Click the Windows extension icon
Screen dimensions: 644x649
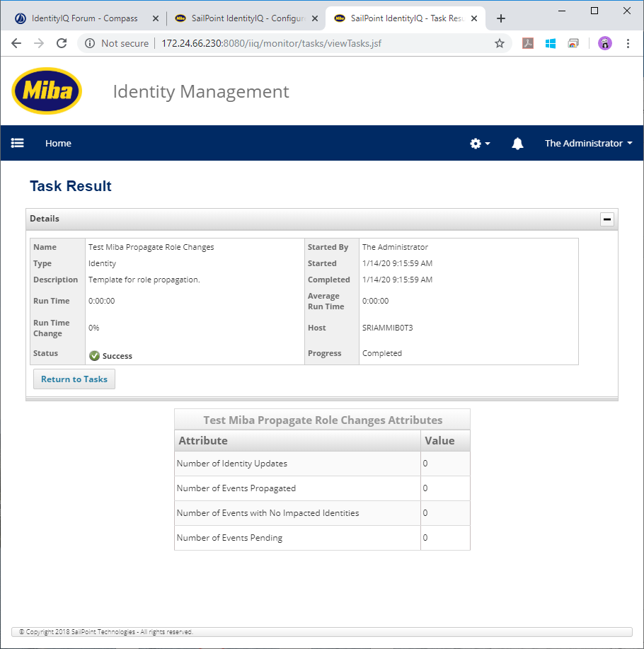551,43
